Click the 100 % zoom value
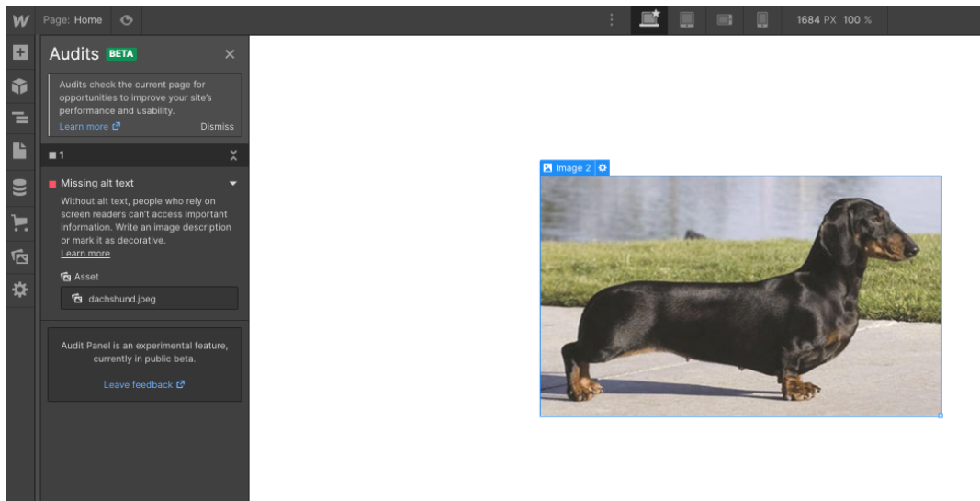 point(857,20)
